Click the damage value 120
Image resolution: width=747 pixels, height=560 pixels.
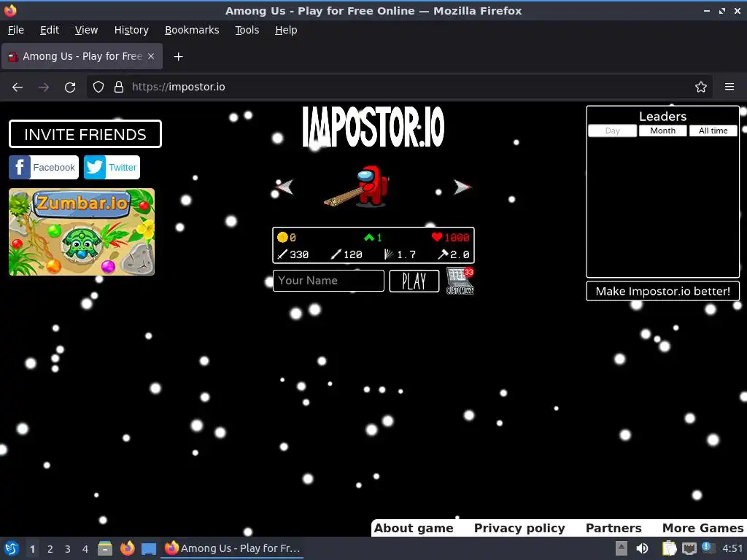click(347, 254)
